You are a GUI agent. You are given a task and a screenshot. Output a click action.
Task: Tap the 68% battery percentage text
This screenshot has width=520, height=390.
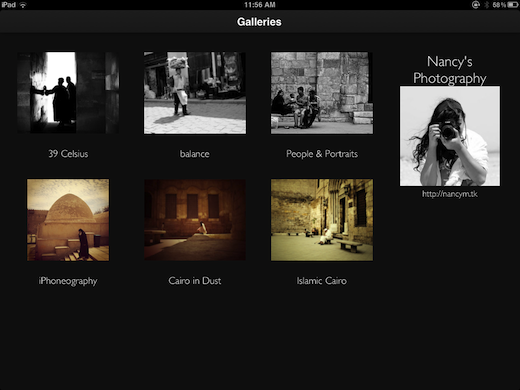pyautogui.click(x=499, y=5)
